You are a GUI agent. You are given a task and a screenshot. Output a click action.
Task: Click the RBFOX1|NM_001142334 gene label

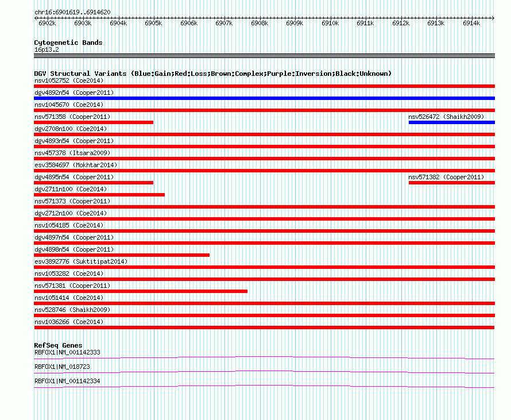point(67,381)
